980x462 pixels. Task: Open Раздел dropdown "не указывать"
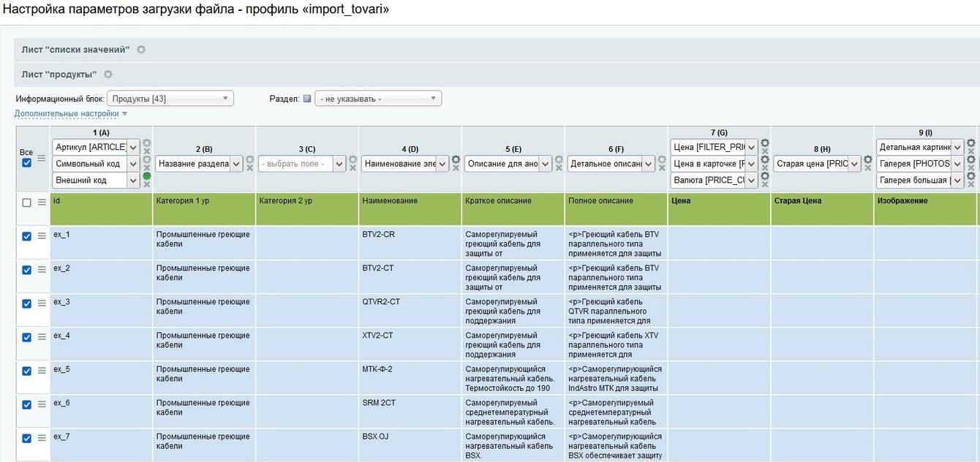point(377,99)
